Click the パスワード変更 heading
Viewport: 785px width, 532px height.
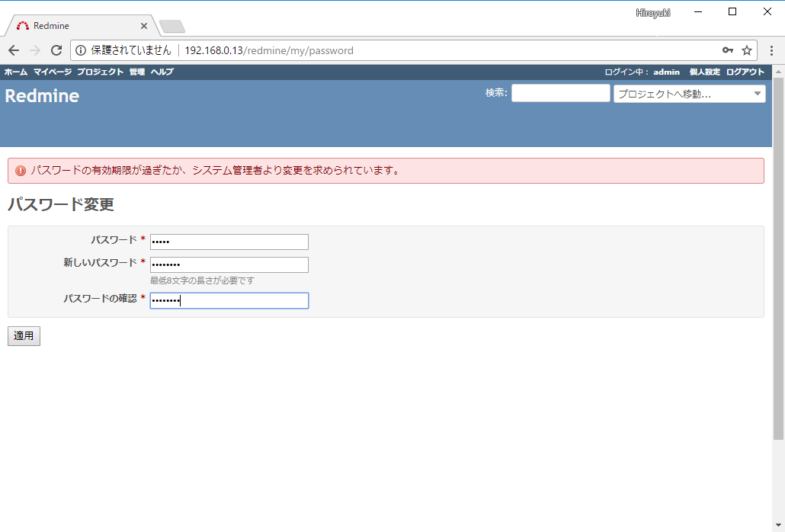click(61, 204)
